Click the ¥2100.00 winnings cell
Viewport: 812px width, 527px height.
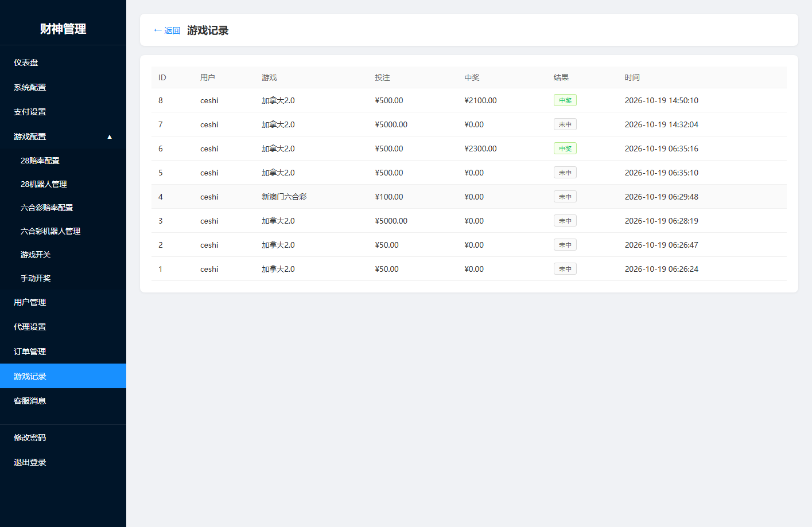point(481,100)
